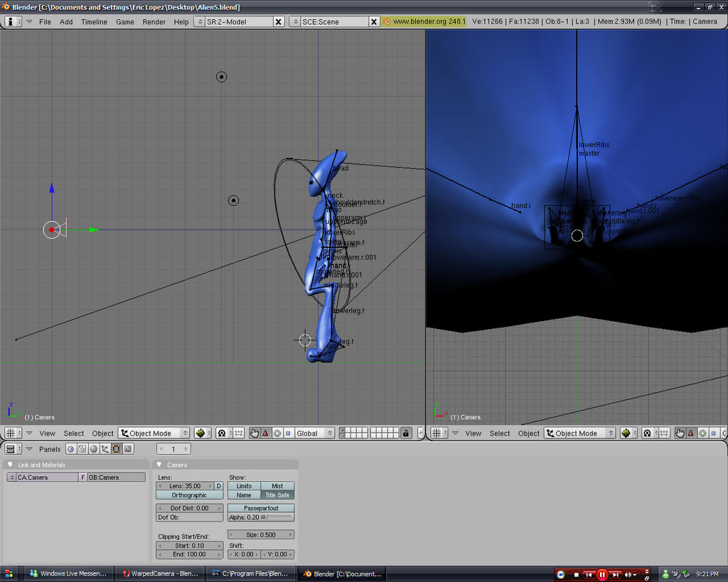Collapse the Camera panel
This screenshot has height=582, width=728.
click(159, 465)
